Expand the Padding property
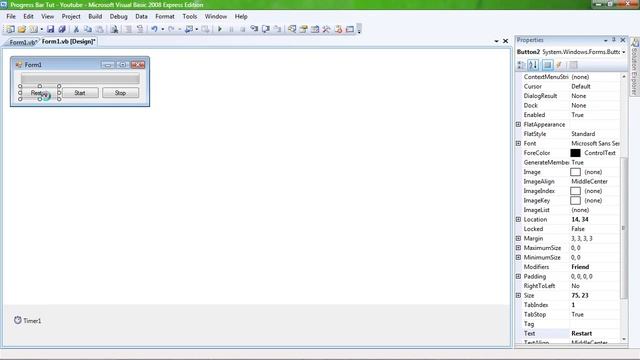Screen dimensions: 640x360 [518, 276]
